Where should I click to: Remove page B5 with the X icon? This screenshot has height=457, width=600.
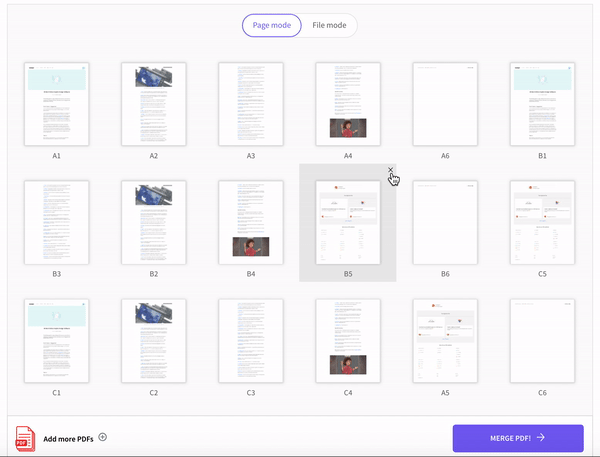click(x=390, y=170)
